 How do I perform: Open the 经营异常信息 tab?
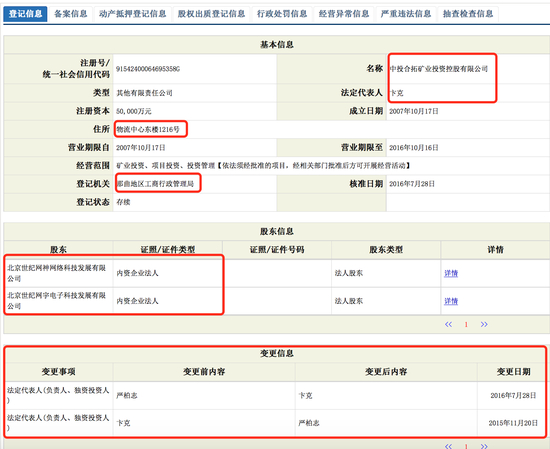click(x=344, y=14)
